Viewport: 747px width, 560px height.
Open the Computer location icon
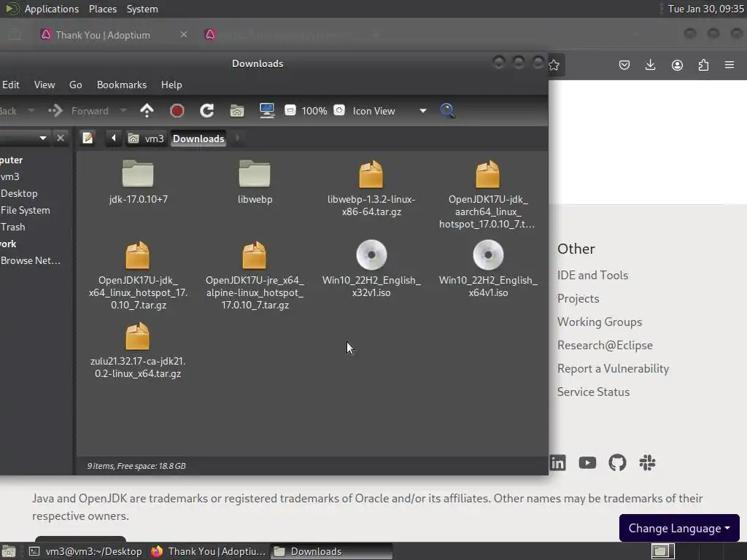267,111
